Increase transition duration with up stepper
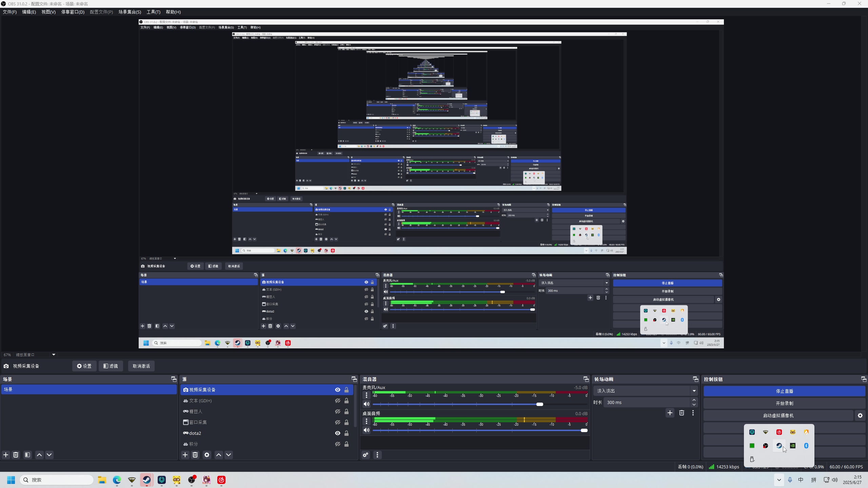Image resolution: width=868 pixels, height=488 pixels. [x=694, y=400]
